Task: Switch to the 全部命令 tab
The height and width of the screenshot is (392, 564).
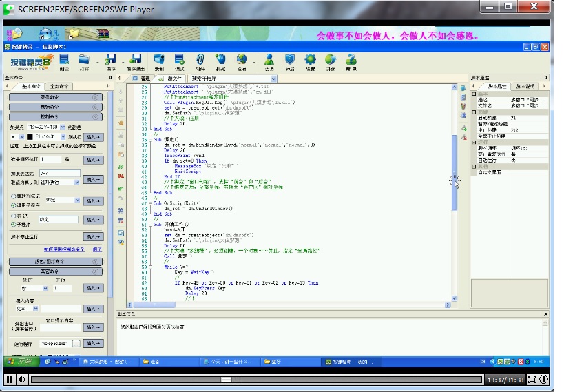Action: tap(60, 87)
